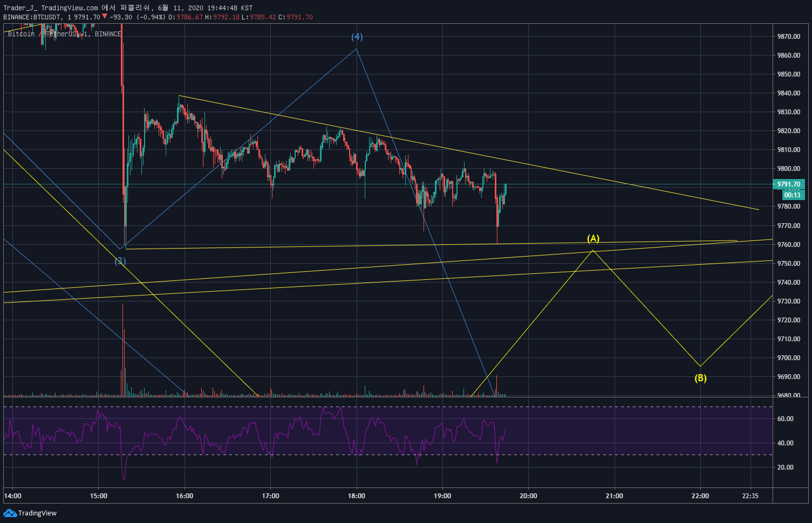Click the high value H:9792.18

click(222, 17)
